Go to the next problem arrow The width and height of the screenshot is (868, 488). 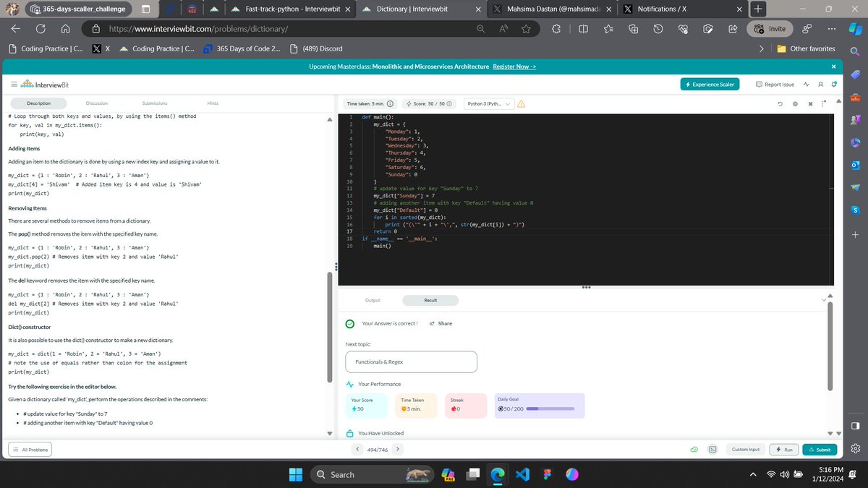(397, 449)
